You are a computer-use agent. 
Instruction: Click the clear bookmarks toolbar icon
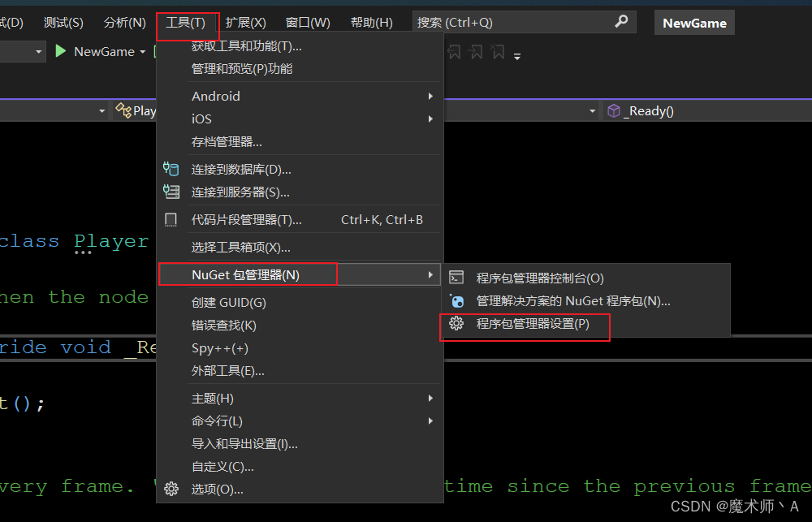(499, 51)
